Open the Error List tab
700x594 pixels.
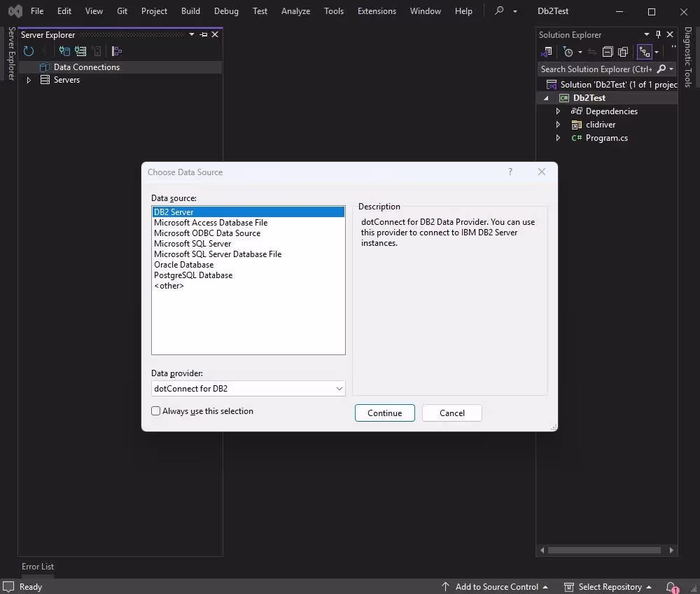[x=38, y=566]
